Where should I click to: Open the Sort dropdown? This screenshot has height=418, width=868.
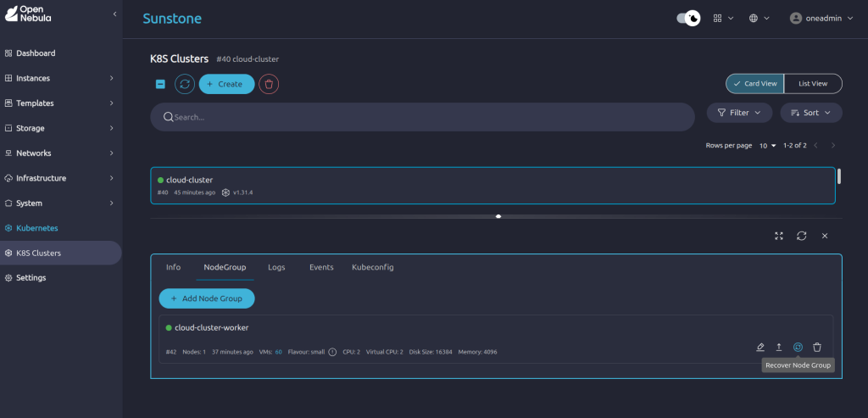click(x=811, y=113)
